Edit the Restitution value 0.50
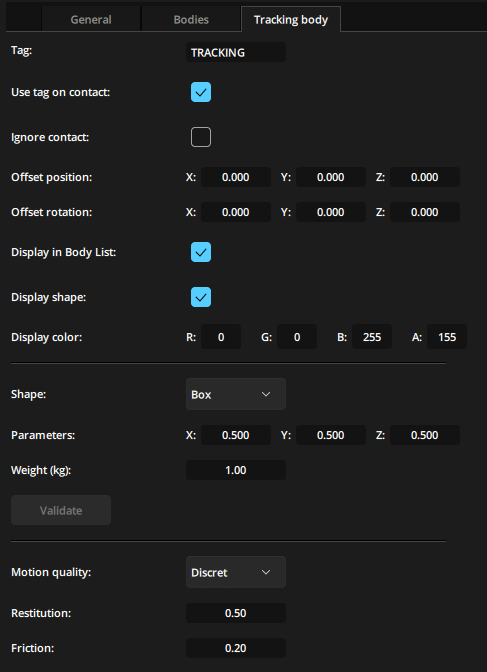The height and width of the screenshot is (672, 487). (x=236, y=613)
